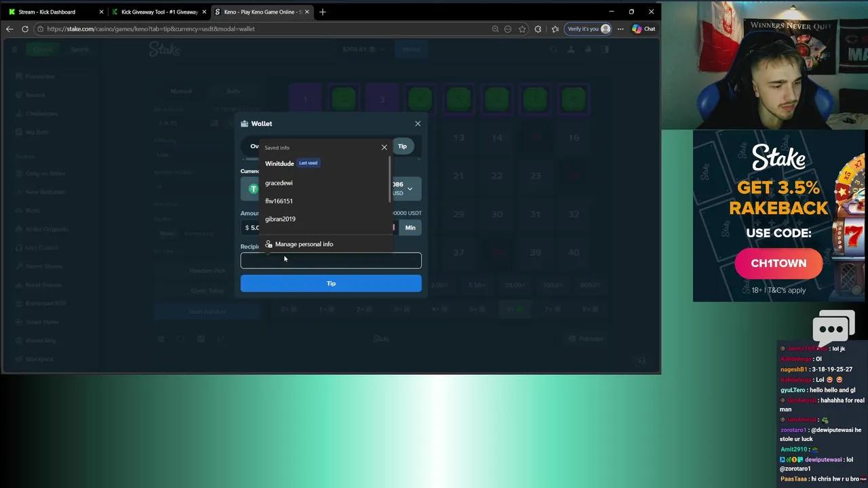
Task: Reload the page with refresh icon
Action: click(x=25, y=29)
